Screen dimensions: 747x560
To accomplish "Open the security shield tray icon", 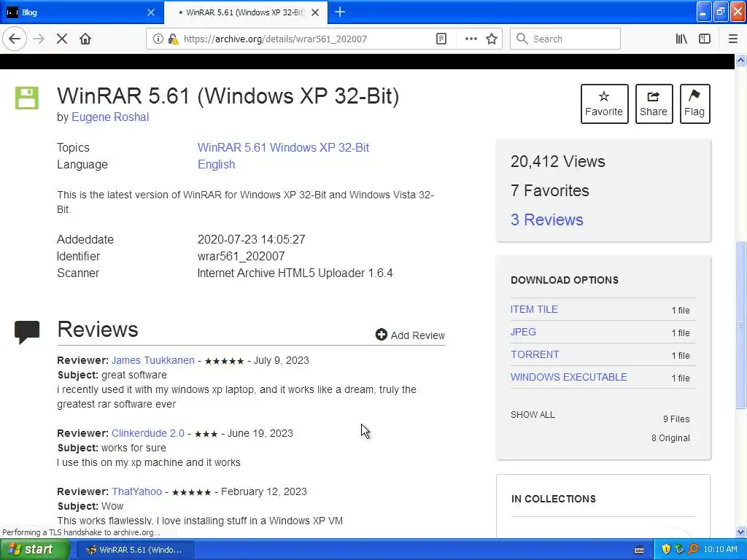I will [x=666, y=550].
